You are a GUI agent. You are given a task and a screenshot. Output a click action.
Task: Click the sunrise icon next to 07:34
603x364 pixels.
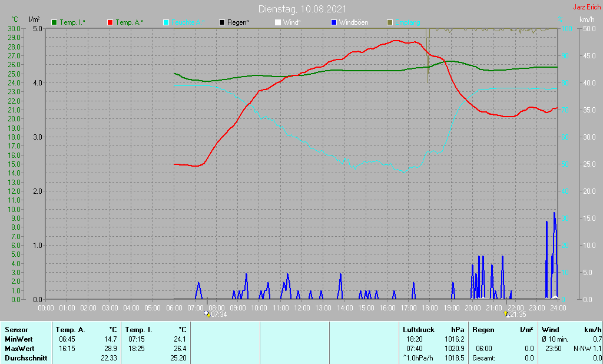(208, 314)
